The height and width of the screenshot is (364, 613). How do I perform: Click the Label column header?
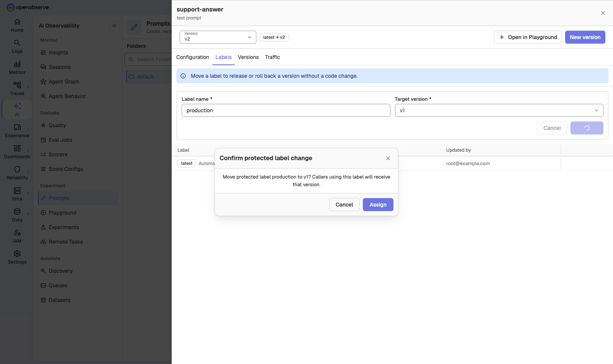[x=184, y=150]
